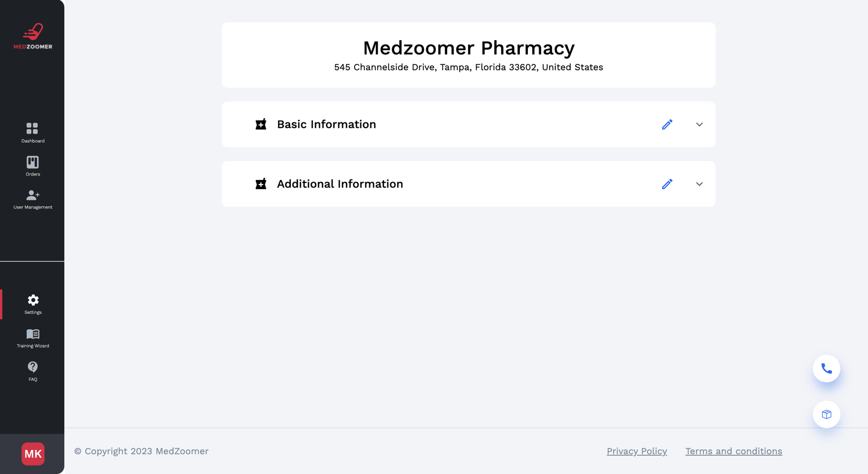Screen dimensions: 868x474
Task: Click the package tracking icon
Action: 826,414
